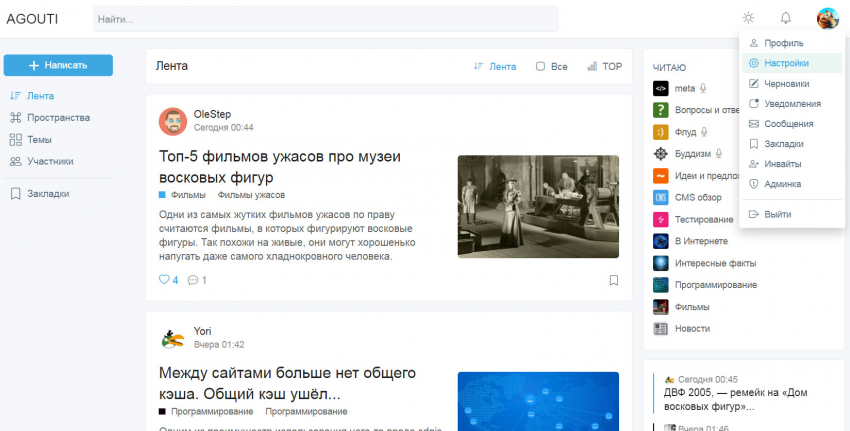Open the OleStep author name link
Image resolution: width=850 pixels, height=431 pixels.
click(212, 114)
